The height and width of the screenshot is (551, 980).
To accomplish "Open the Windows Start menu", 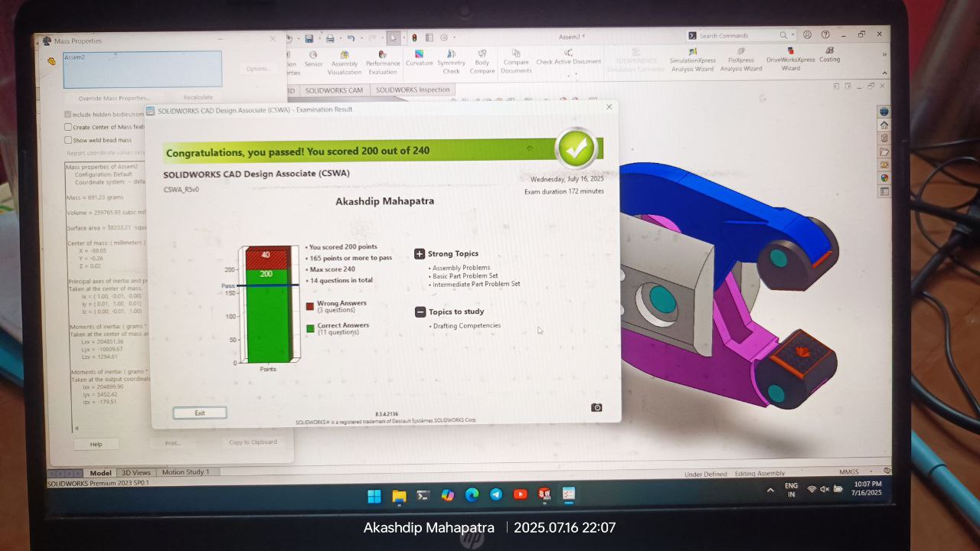I will [x=374, y=496].
